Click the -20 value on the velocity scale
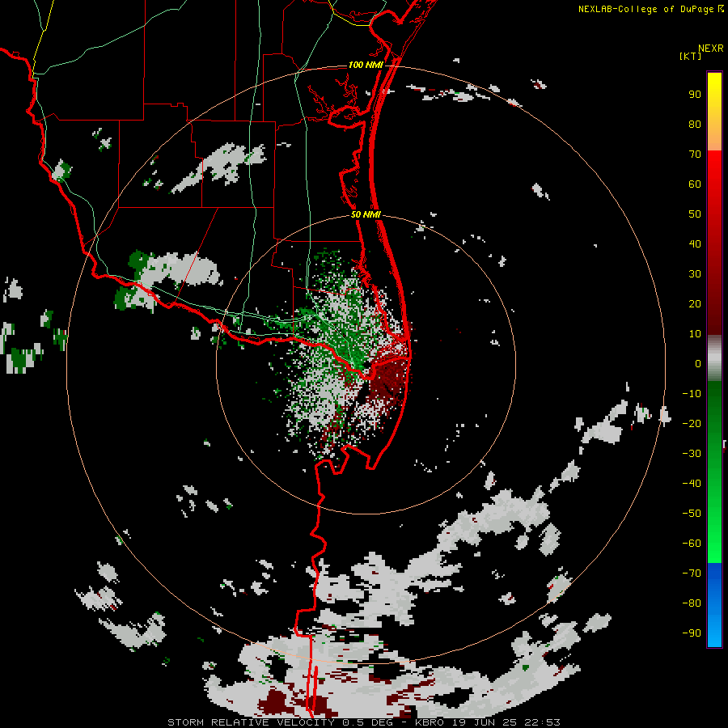Viewport: 728px width, 728px height. click(692, 423)
